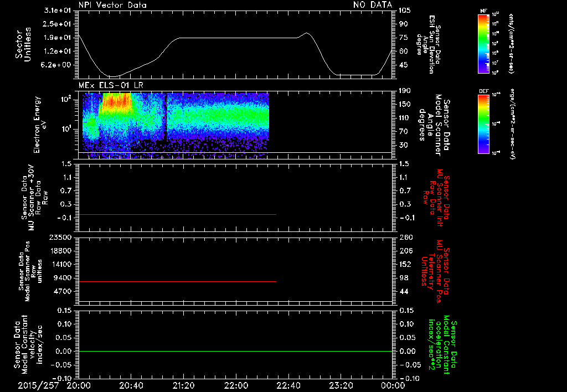Select the "MEx ELS-01 LR" panel title
The image size is (567, 392).
click(111, 85)
